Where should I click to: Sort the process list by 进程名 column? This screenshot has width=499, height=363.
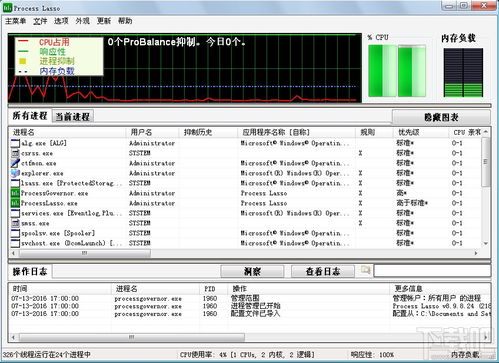coord(68,132)
